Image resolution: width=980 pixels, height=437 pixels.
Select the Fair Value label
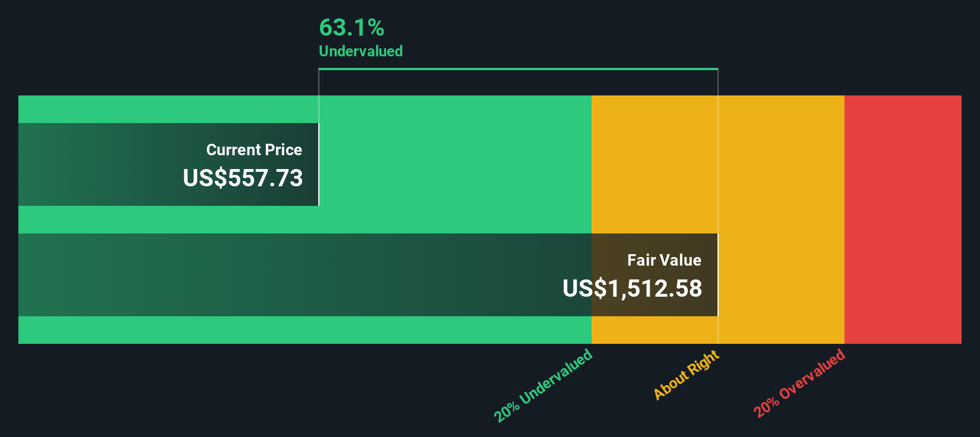coord(664,260)
